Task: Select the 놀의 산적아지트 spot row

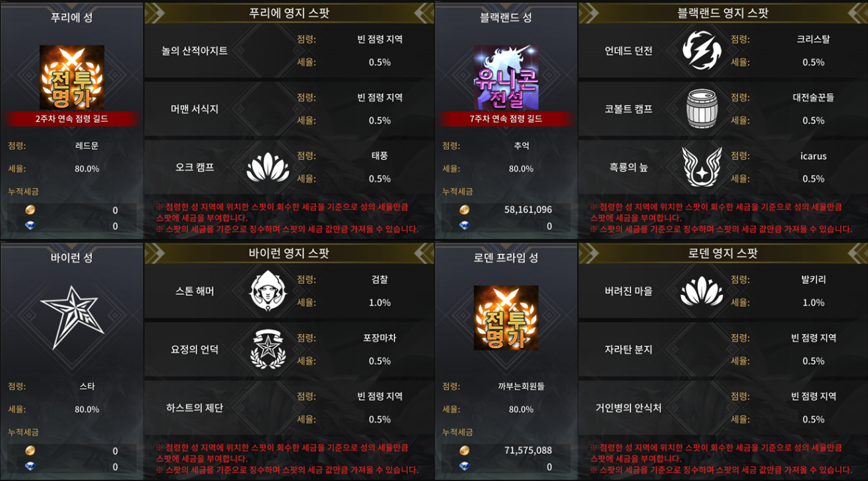Action: coord(289,51)
